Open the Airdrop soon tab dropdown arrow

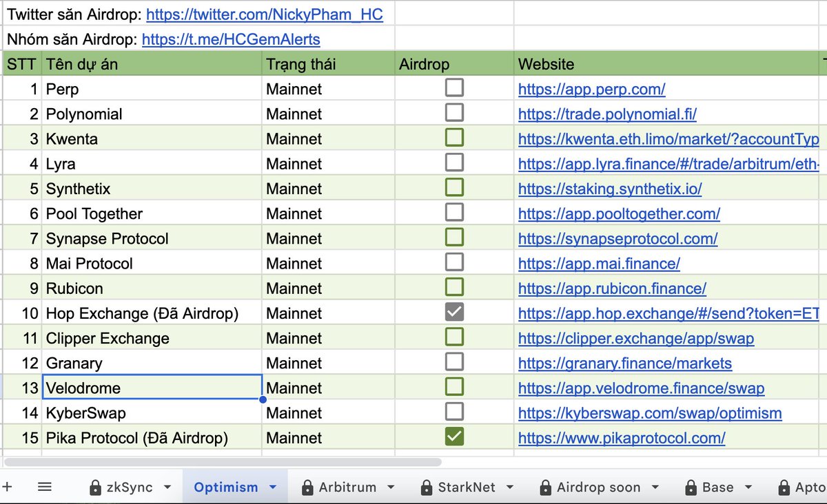[x=655, y=487]
